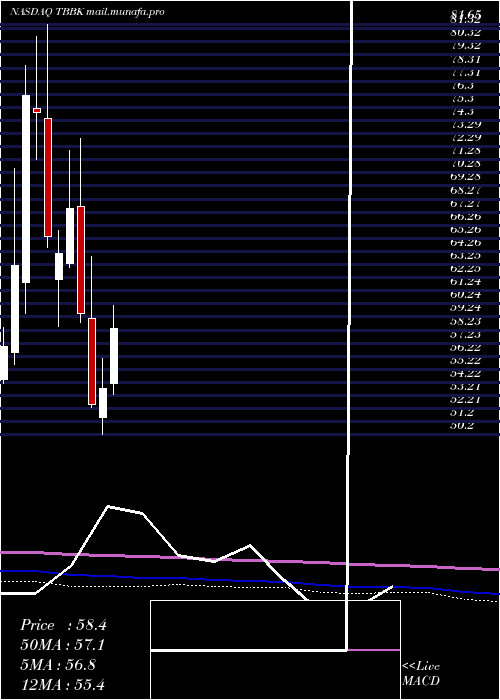Click the 51.2 price axis label
Viewport: 500px width, 700px height.
click(462, 413)
